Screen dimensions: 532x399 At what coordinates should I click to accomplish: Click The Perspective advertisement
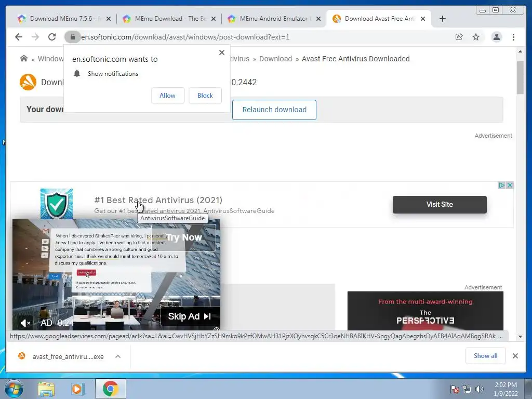(x=425, y=311)
